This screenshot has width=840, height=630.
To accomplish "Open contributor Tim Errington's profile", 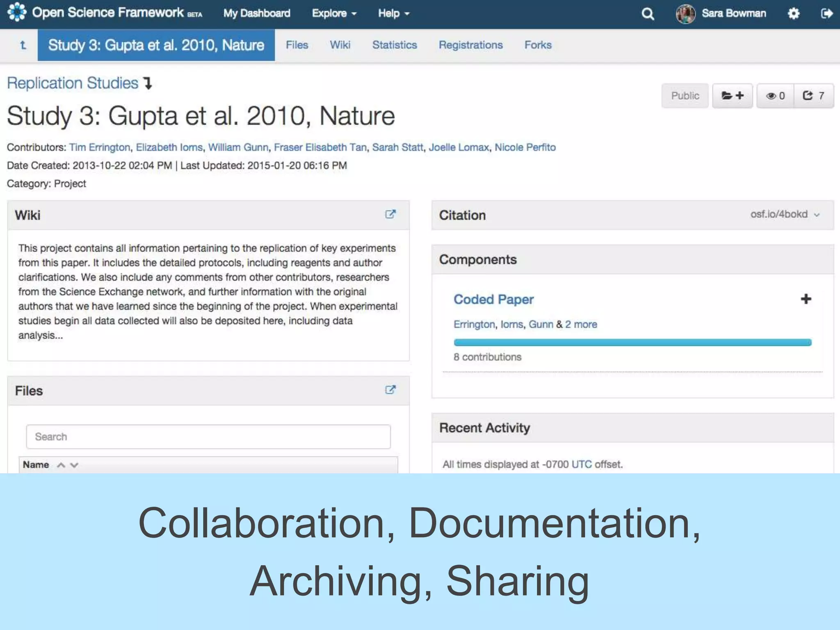I will click(100, 147).
